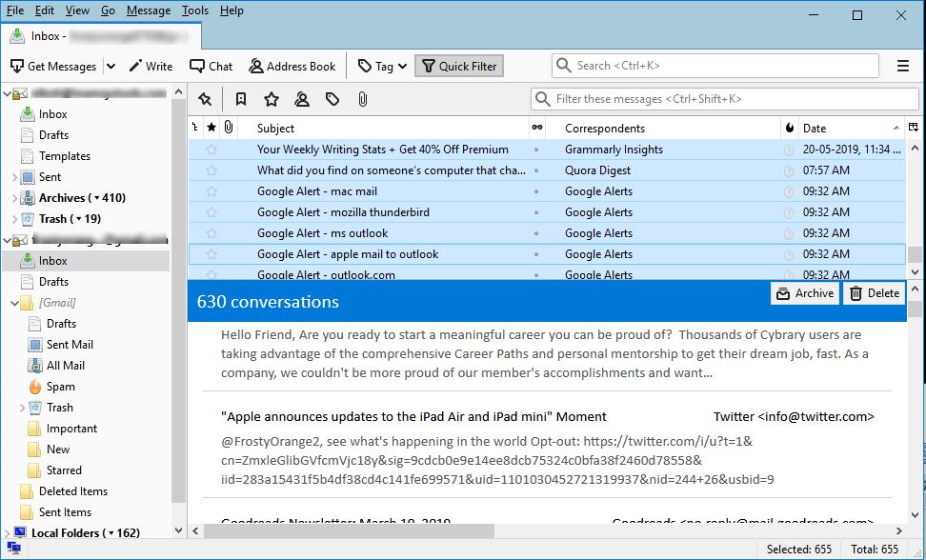Viewport: 926px width, 560px height.
Task: Click the folder pane vertical scrollbar
Action: pyautogui.click(x=178, y=300)
